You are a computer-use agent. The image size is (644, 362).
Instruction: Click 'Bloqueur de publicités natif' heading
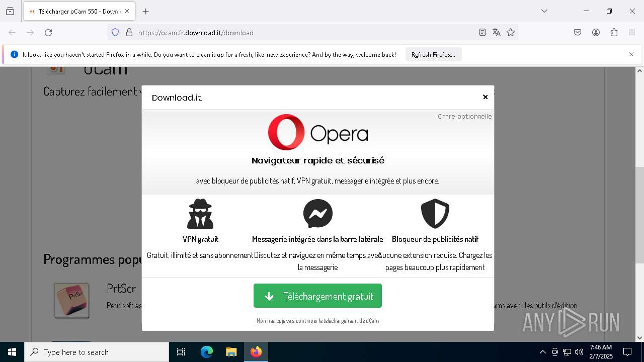pos(435,239)
